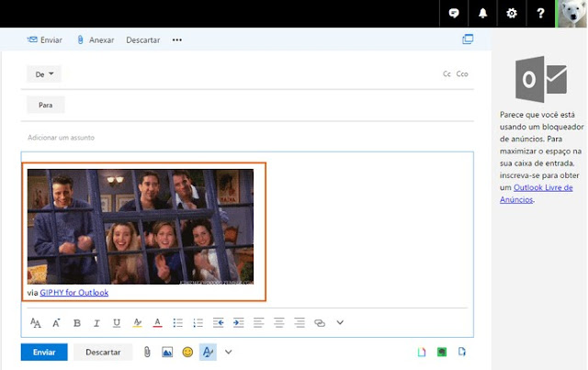
Task: Click bottom Descartar button
Action: pos(103,352)
